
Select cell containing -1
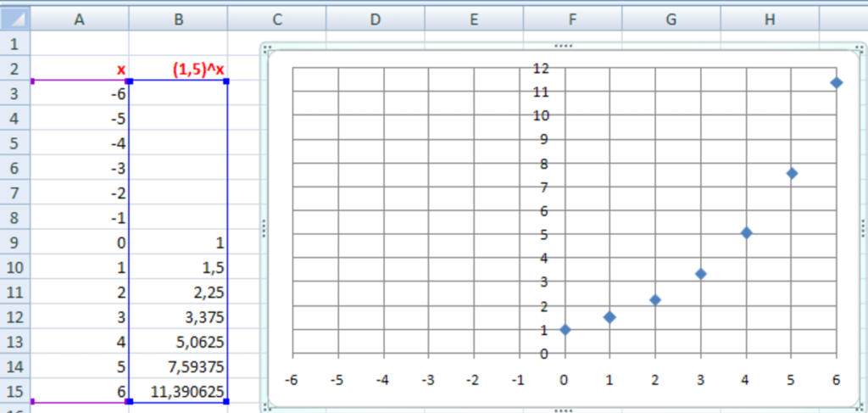pos(79,218)
